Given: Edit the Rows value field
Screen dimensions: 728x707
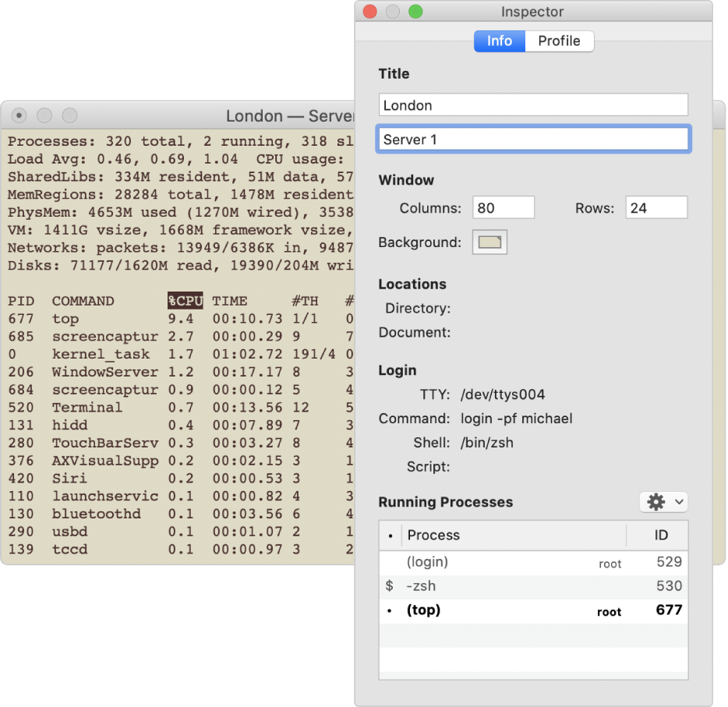Looking at the screenshot, I should click(x=656, y=207).
